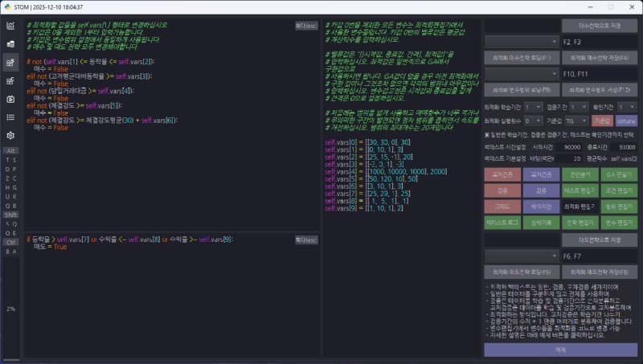643x364 pixels.
Task: Open the GA 편집기 tab
Action: click(x=619, y=174)
